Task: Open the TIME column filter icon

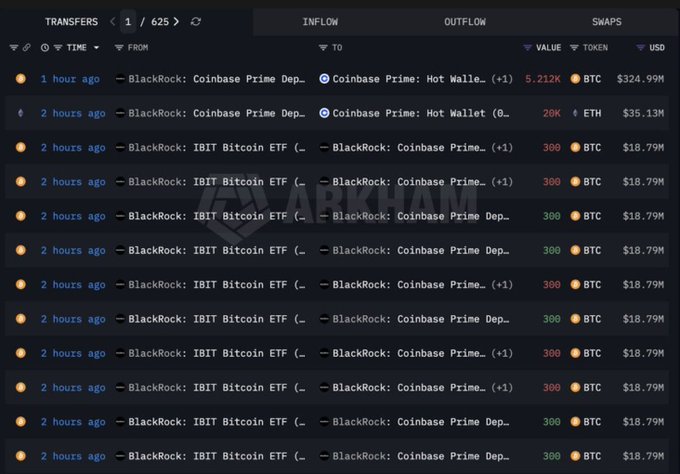Action: tap(58, 48)
